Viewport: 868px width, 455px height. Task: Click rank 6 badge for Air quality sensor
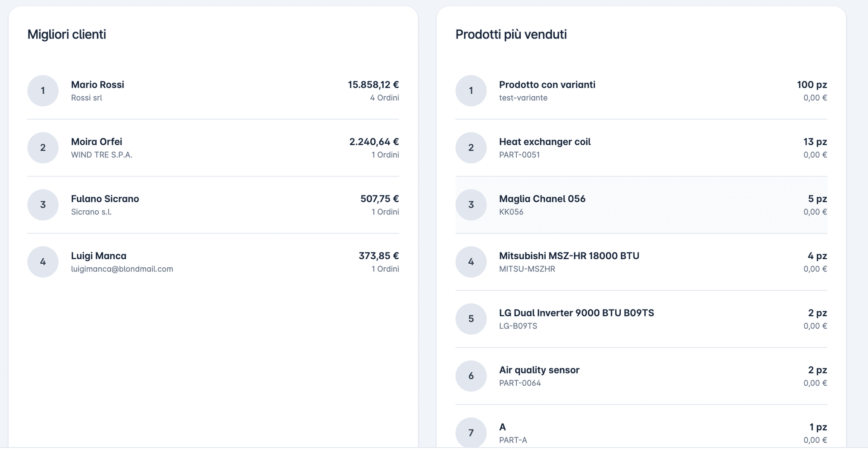click(471, 375)
